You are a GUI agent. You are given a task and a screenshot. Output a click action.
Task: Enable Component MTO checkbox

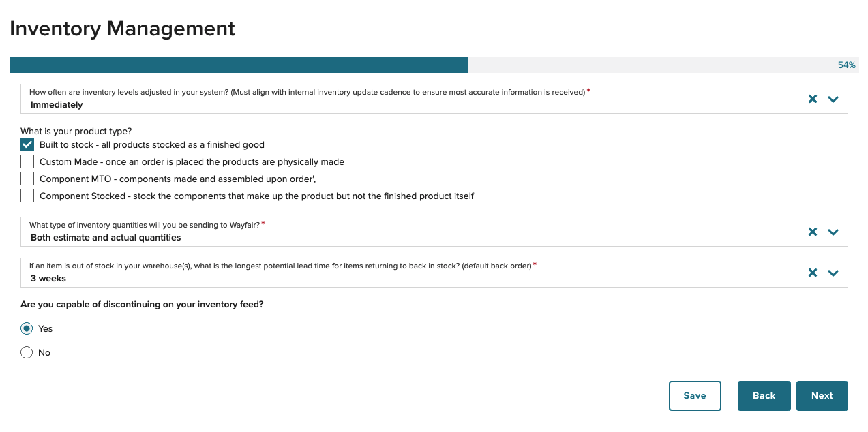(x=27, y=179)
